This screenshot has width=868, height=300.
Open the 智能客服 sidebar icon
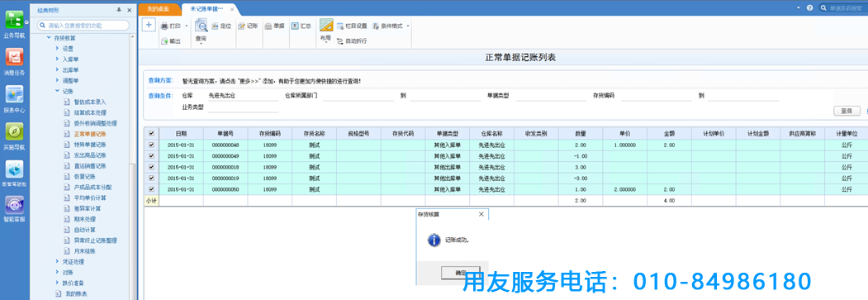point(14,205)
